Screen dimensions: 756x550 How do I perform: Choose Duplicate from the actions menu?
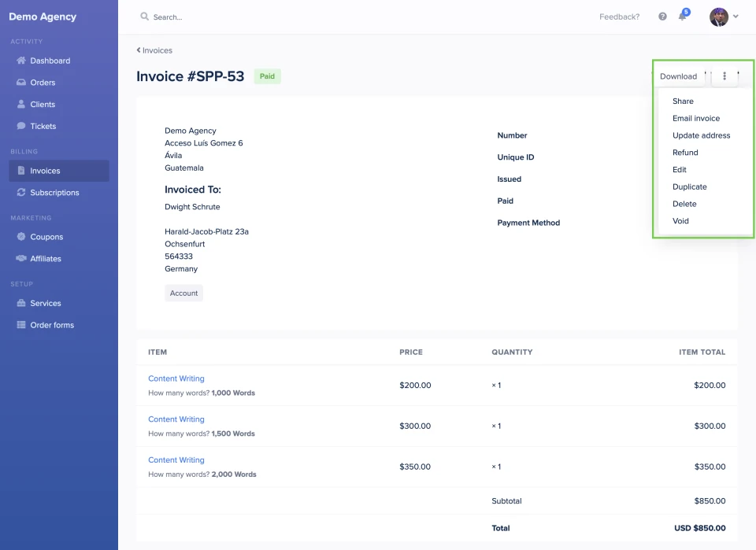pos(689,186)
